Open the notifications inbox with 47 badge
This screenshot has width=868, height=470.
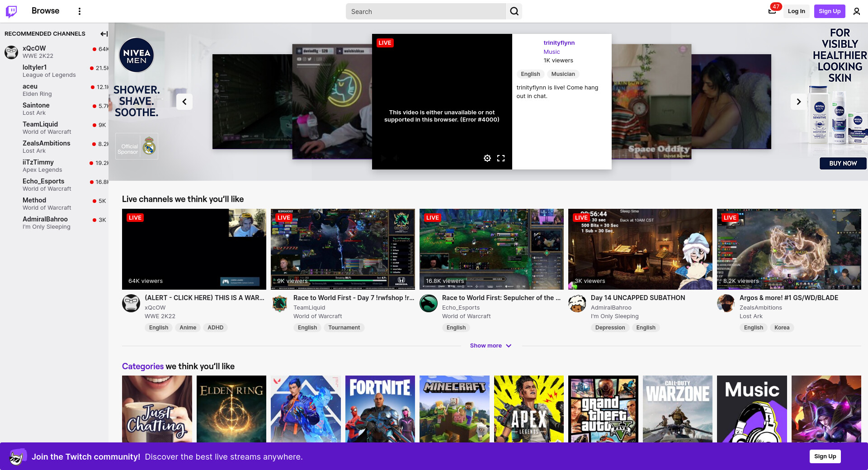[x=772, y=11]
